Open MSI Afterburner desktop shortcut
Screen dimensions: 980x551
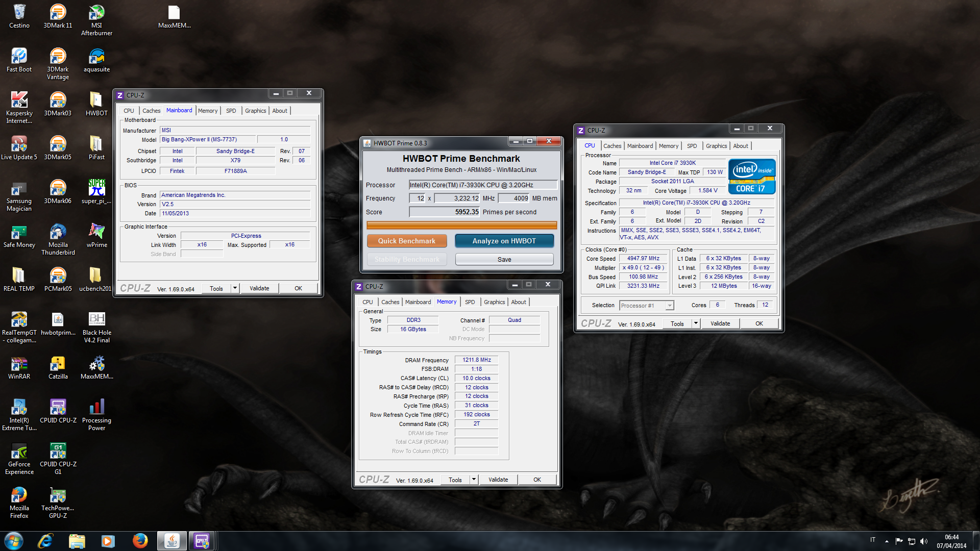pyautogui.click(x=96, y=20)
